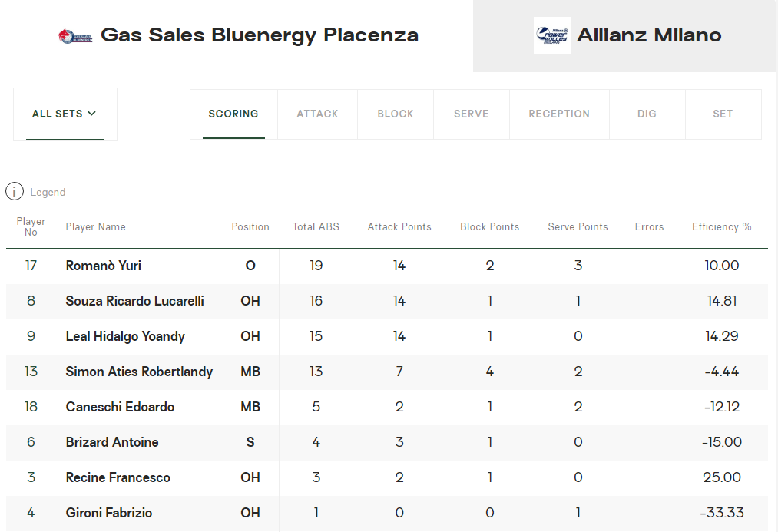Click player number 18 in Caneschi row
Viewport: 778px width, 532px height.
(31, 407)
